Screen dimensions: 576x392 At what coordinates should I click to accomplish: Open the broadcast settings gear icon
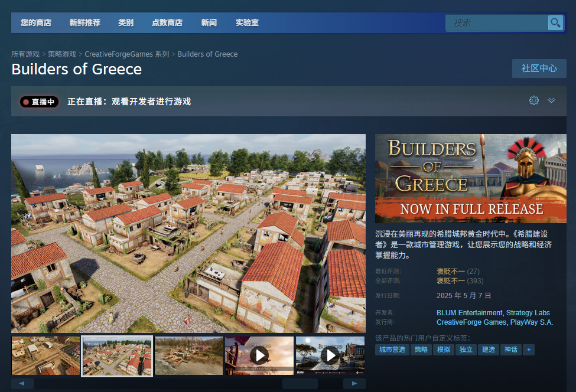[534, 100]
